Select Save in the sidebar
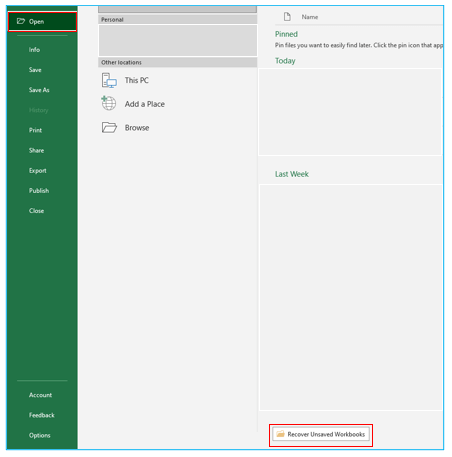 click(x=35, y=70)
